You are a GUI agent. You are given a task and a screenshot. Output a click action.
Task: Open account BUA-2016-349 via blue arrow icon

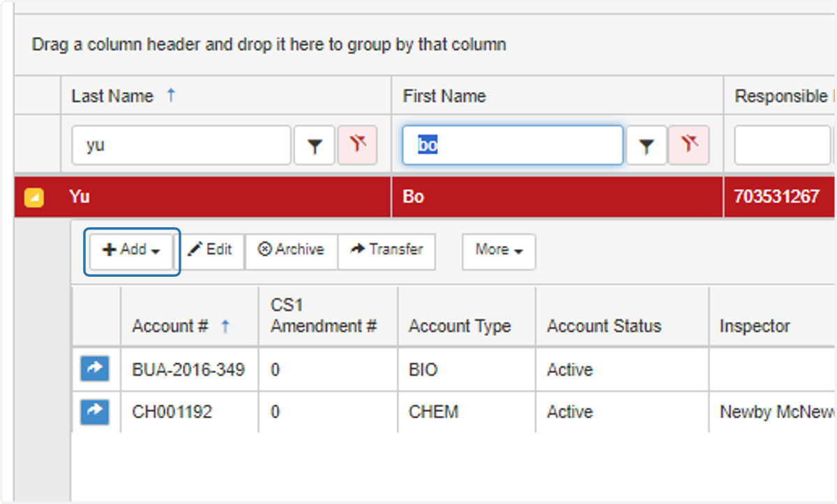coord(95,369)
